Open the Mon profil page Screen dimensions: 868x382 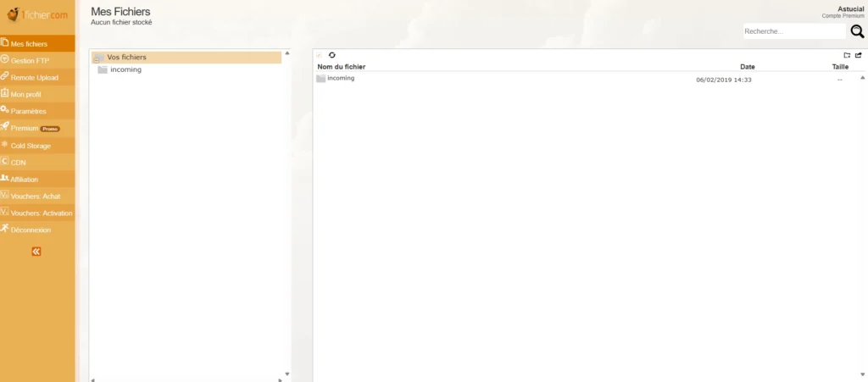37,94
